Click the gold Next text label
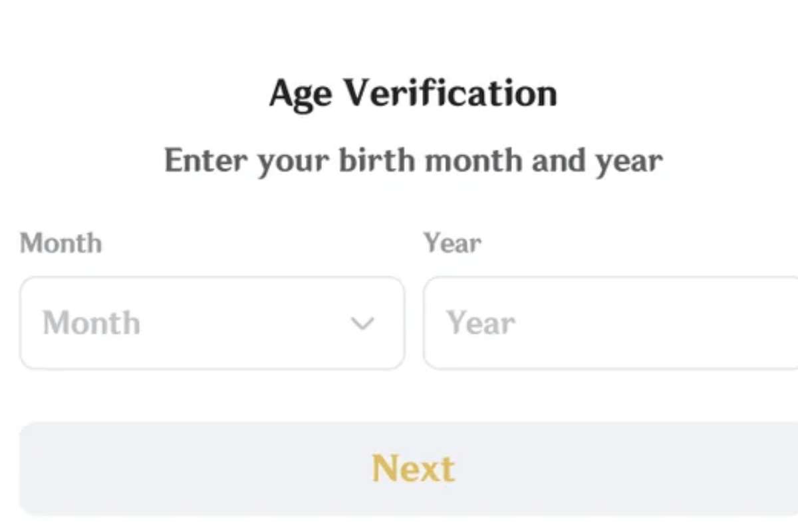Image resolution: width=798 pixels, height=532 pixels. [413, 469]
